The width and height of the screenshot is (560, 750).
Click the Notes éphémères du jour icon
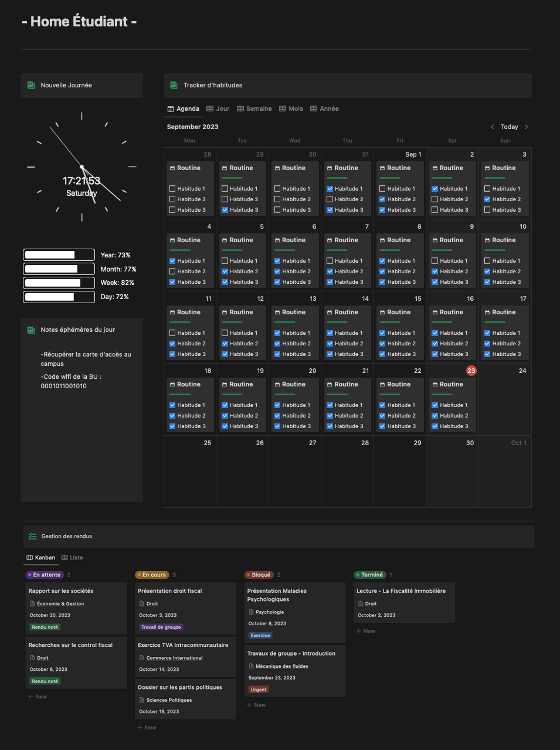31,330
